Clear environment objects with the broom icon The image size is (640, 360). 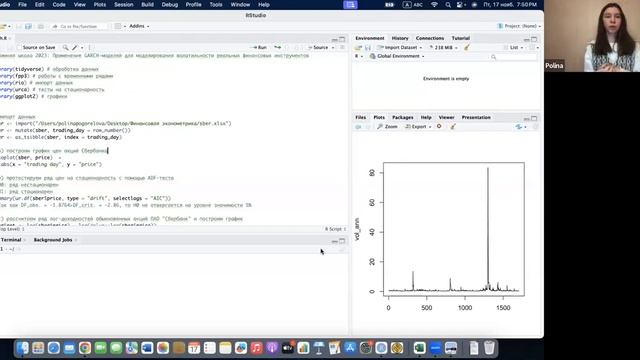click(467, 47)
